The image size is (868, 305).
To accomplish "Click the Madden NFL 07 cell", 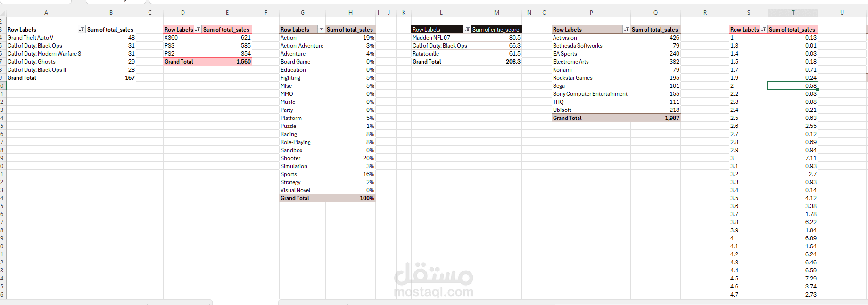I will coord(441,38).
